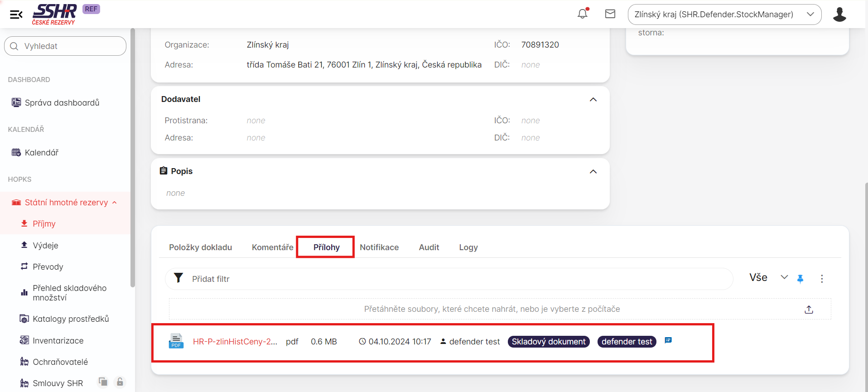Click the upload file icon
The image size is (868, 392).
(x=809, y=310)
